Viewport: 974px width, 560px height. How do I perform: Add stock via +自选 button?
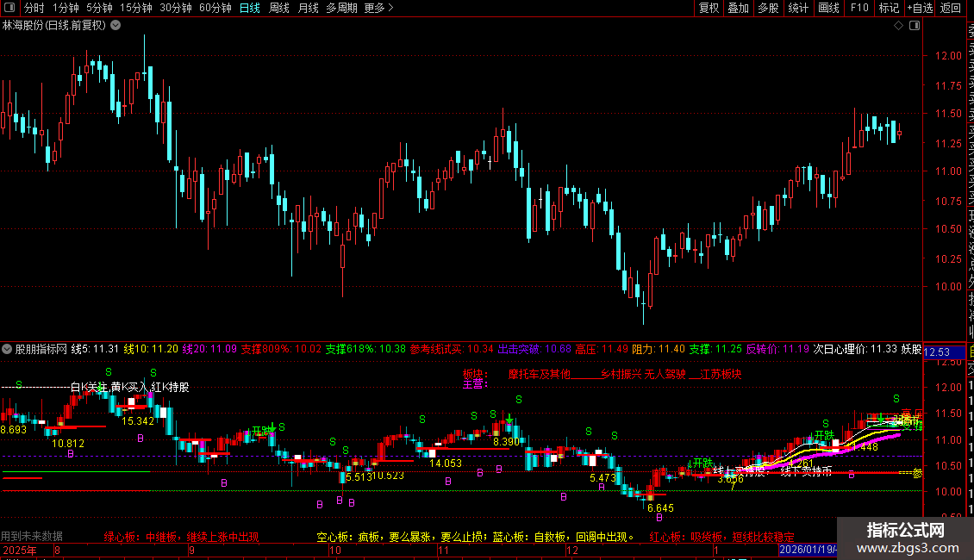click(920, 8)
